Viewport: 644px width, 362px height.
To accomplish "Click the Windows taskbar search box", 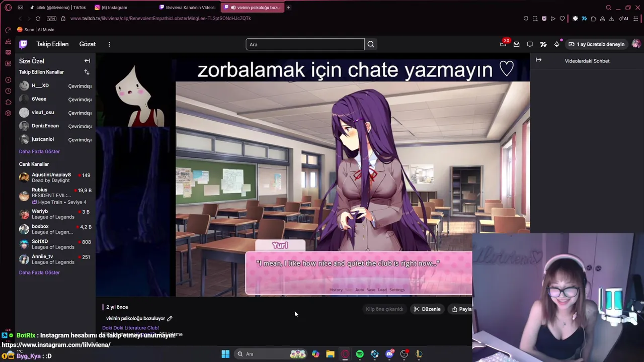I will (271, 354).
